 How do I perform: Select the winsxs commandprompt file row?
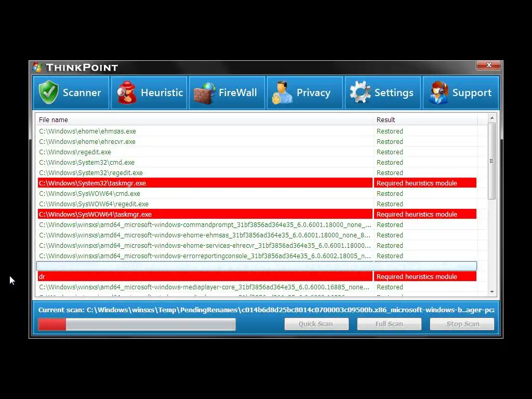257,225
